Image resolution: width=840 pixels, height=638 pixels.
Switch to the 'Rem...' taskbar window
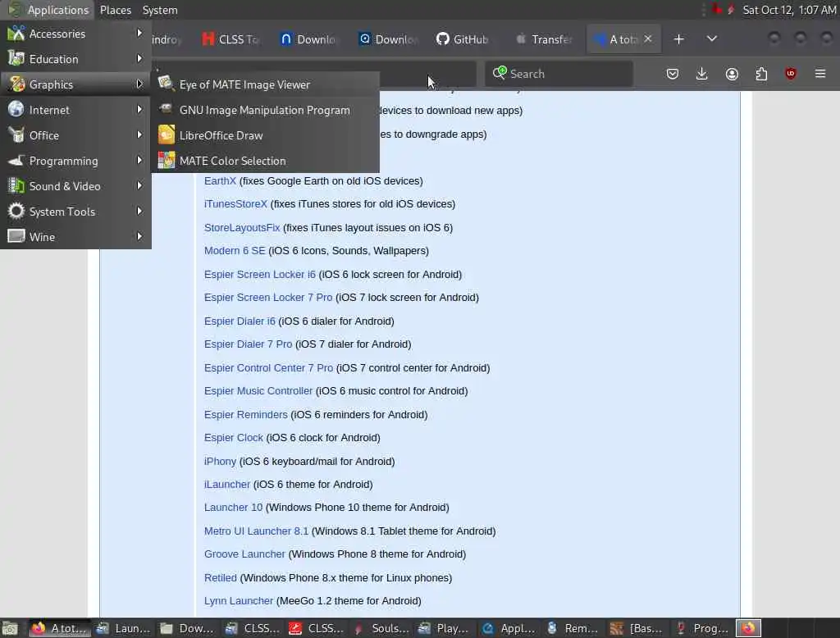coord(573,628)
